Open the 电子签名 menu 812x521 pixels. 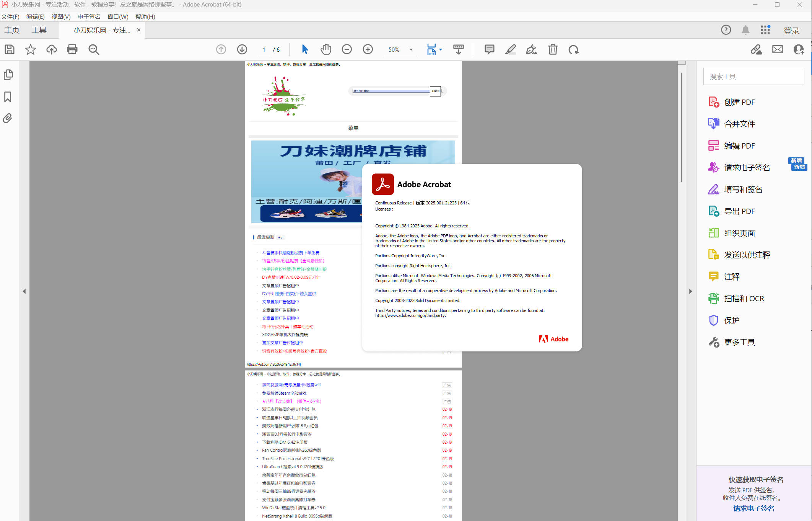point(88,16)
